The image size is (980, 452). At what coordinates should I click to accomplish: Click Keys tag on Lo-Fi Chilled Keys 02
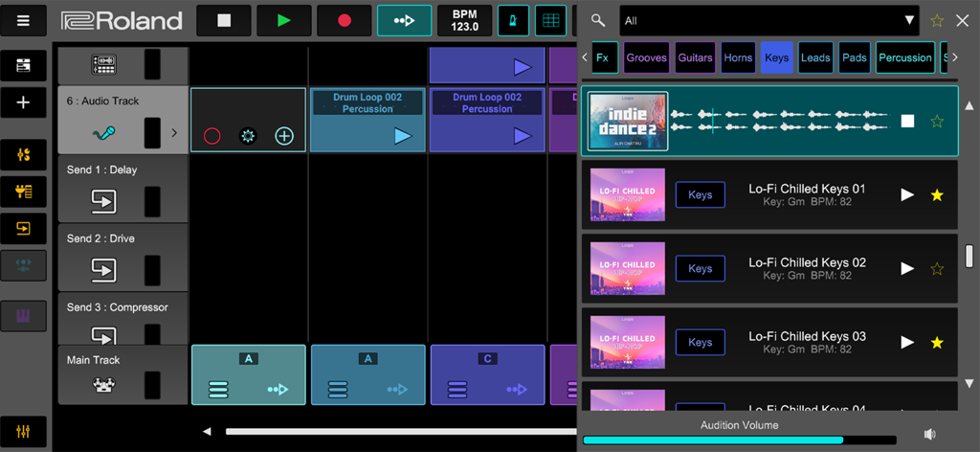coord(700,269)
